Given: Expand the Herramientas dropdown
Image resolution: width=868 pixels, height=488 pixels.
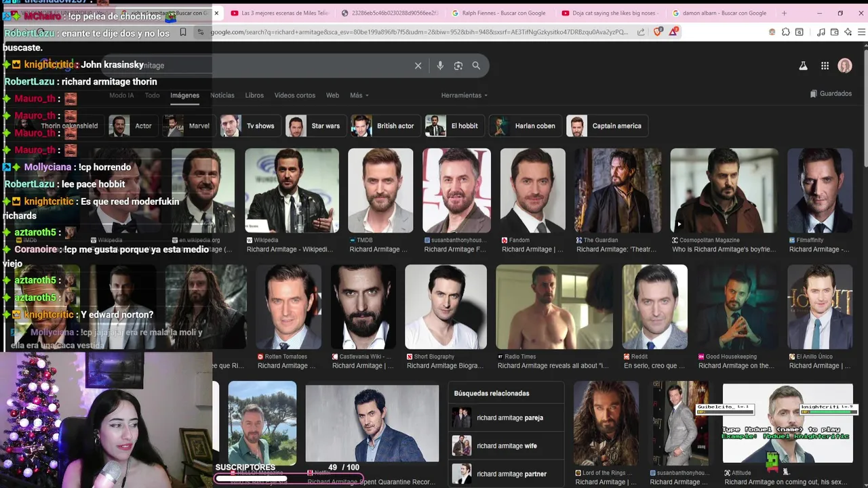Looking at the screenshot, I should (x=465, y=96).
